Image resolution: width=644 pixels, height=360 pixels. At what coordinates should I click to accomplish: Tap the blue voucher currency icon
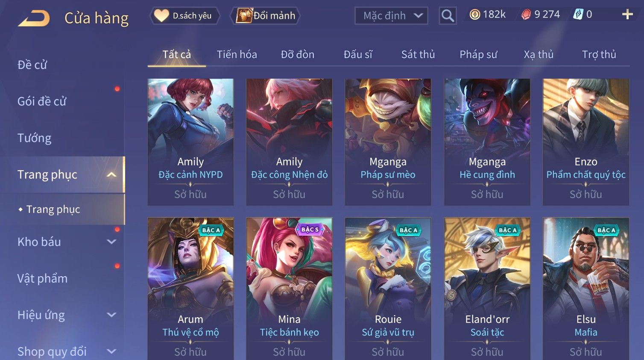tap(578, 15)
